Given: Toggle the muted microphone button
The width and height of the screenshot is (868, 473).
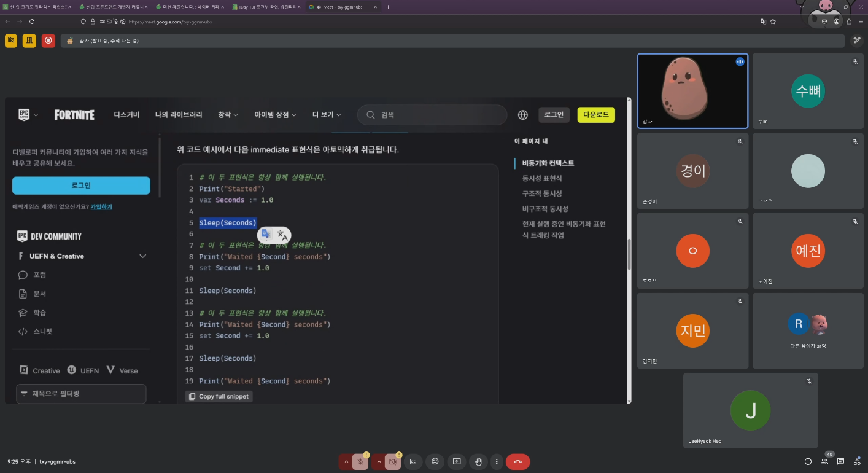Looking at the screenshot, I should pyautogui.click(x=360, y=461).
